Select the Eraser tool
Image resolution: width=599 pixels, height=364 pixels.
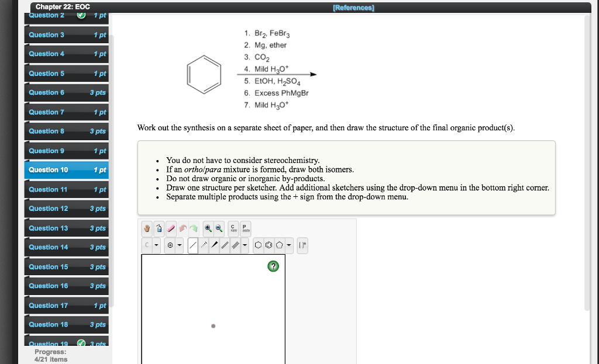pyautogui.click(x=170, y=228)
